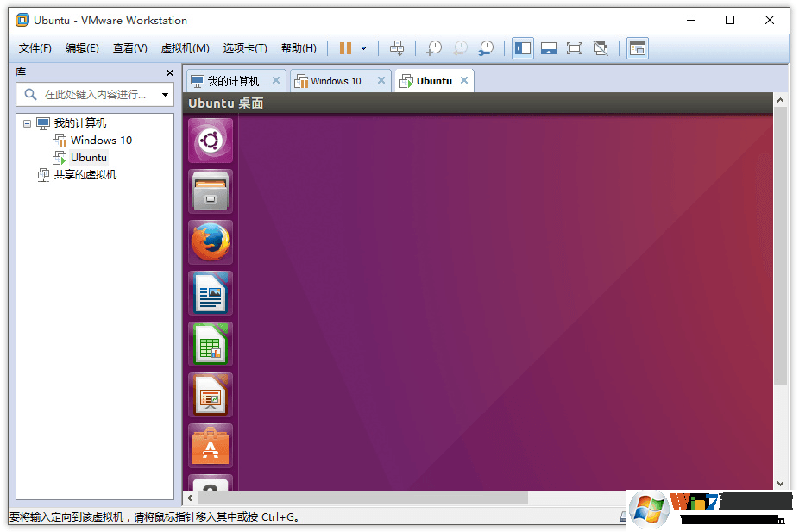Click Ubuntu Software Center orange icon
Image resolution: width=799 pixels, height=532 pixels.
(x=210, y=446)
